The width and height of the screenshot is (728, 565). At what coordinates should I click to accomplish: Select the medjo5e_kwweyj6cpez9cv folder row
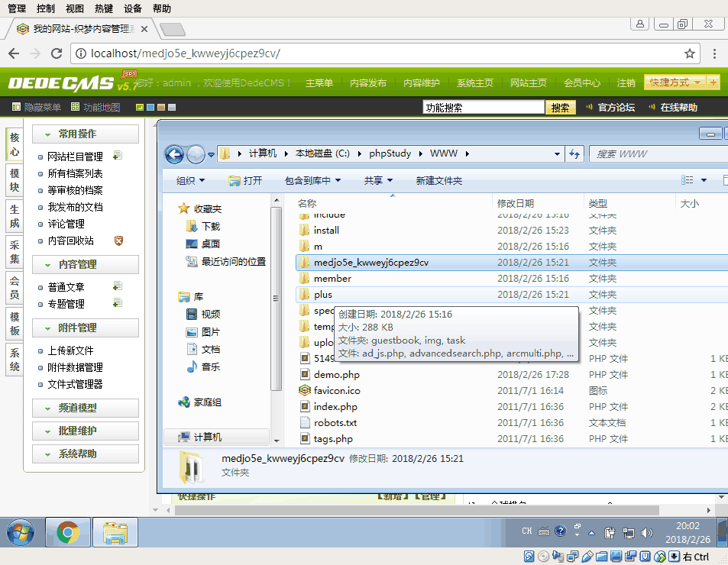coord(512,263)
